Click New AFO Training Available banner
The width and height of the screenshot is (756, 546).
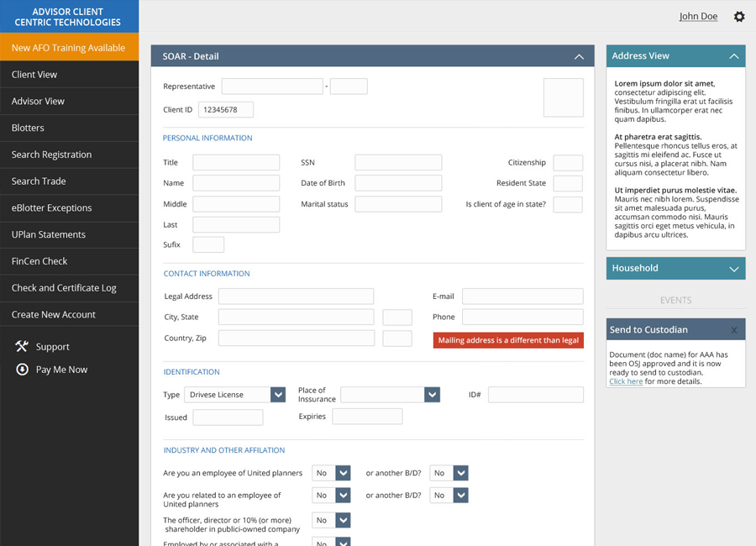(x=68, y=48)
